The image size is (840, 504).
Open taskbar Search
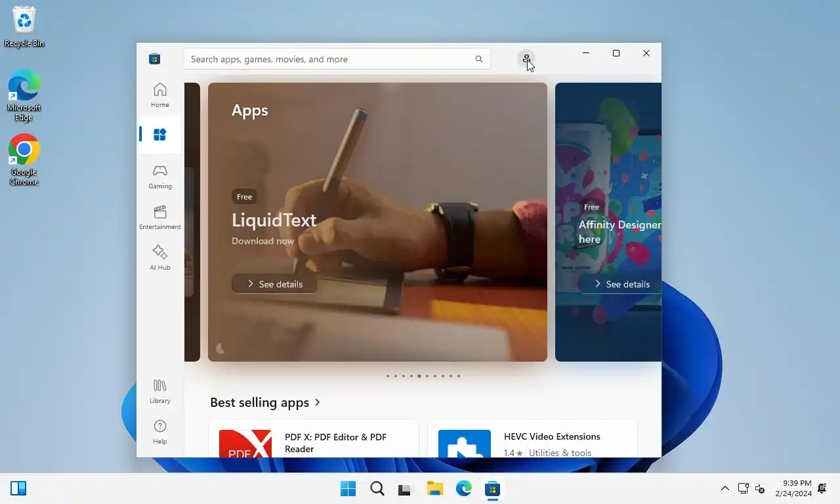377,489
